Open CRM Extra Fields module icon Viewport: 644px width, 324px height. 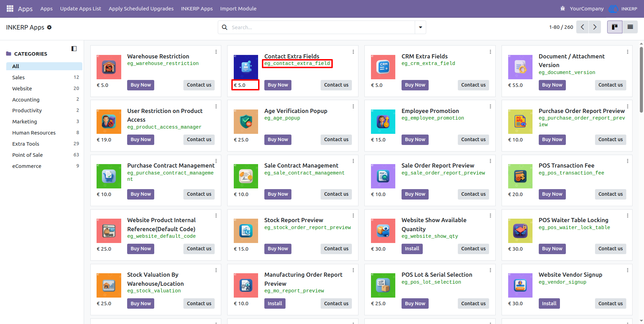tap(383, 67)
